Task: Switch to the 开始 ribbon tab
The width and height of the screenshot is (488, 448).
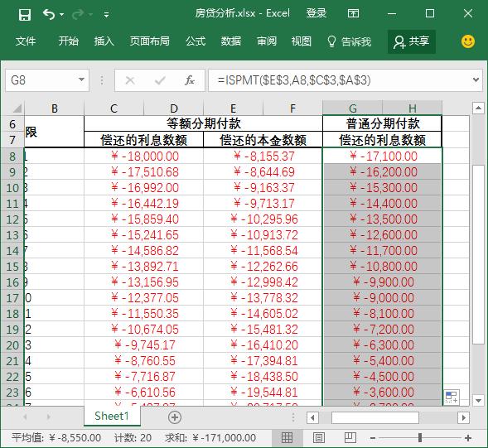Action: [69, 41]
